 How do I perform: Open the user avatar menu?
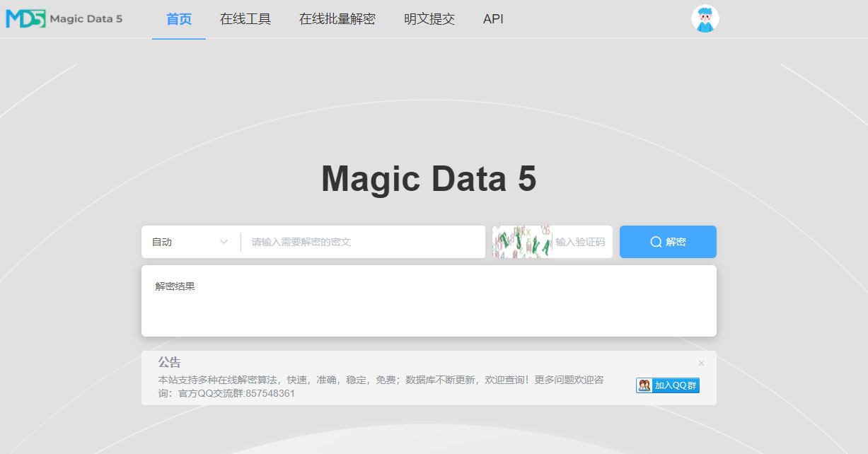click(705, 19)
